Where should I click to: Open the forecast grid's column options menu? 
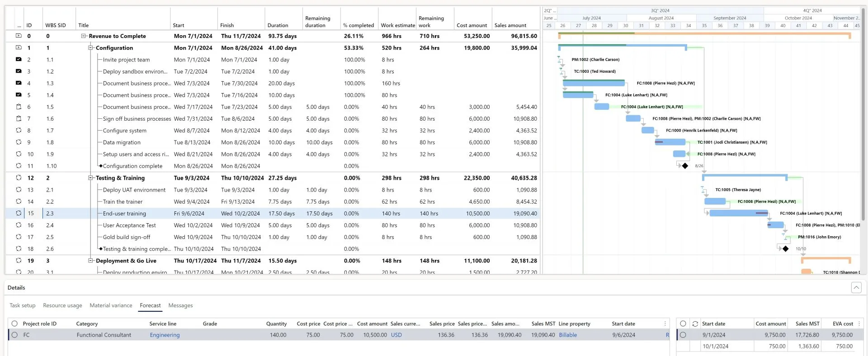click(x=665, y=323)
